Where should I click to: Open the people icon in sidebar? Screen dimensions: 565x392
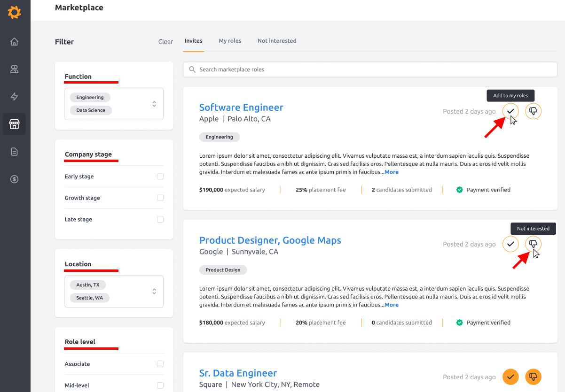pos(15,69)
